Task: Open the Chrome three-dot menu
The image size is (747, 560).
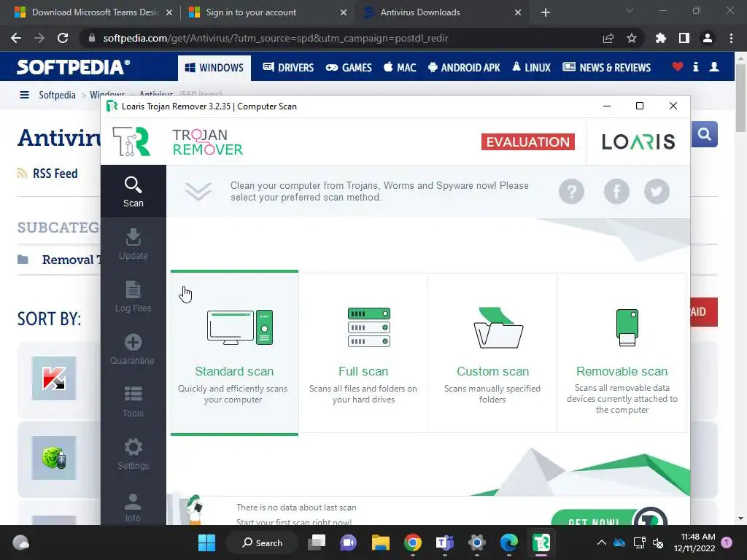Action: pyautogui.click(x=731, y=38)
